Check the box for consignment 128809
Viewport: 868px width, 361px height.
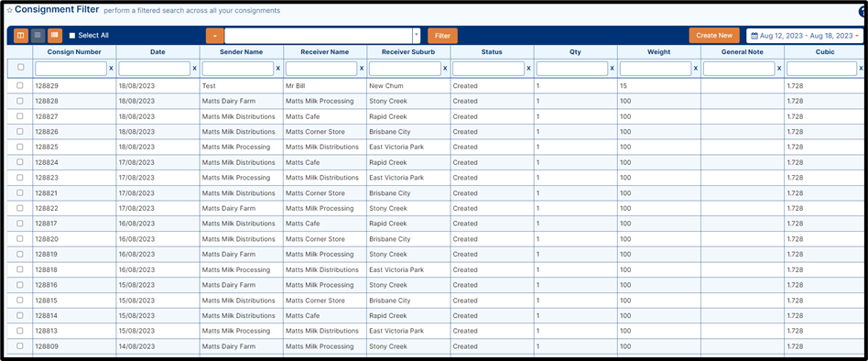coord(20,346)
